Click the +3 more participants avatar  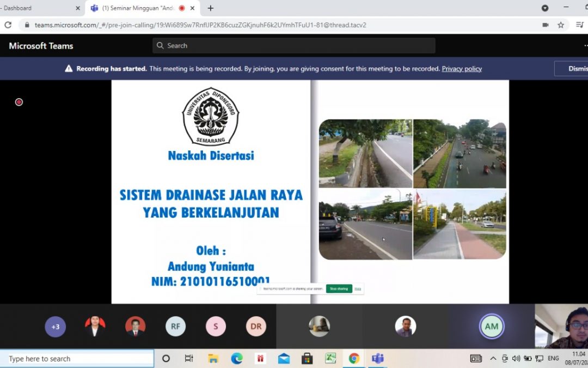pos(55,327)
